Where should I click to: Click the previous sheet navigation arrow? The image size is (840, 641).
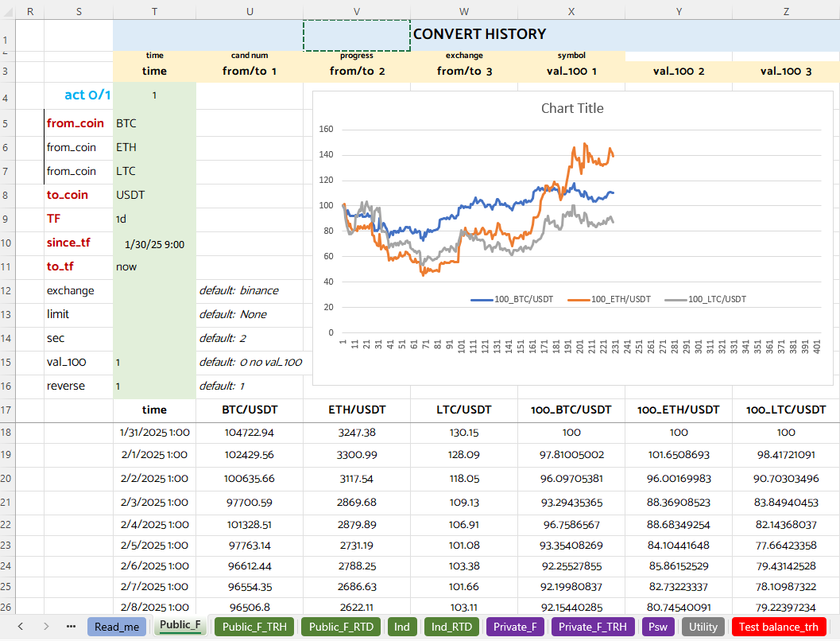pyautogui.click(x=21, y=627)
